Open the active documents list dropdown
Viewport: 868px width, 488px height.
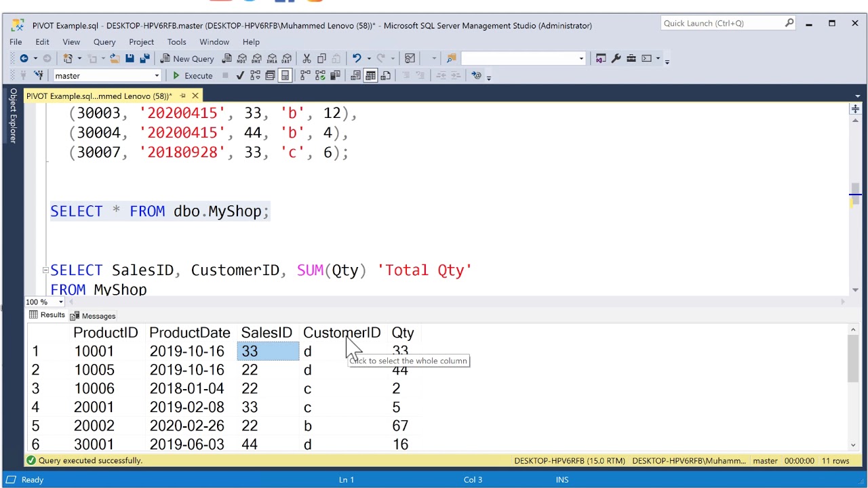(858, 96)
